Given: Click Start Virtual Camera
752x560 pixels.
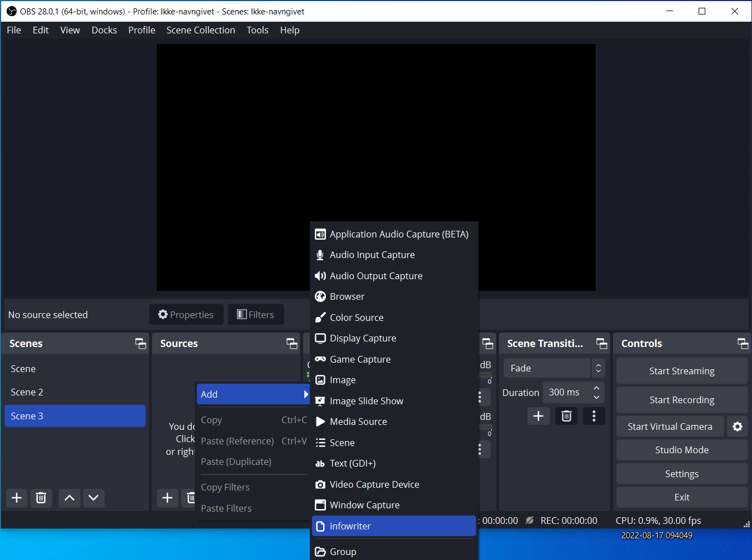Looking at the screenshot, I should [x=670, y=427].
